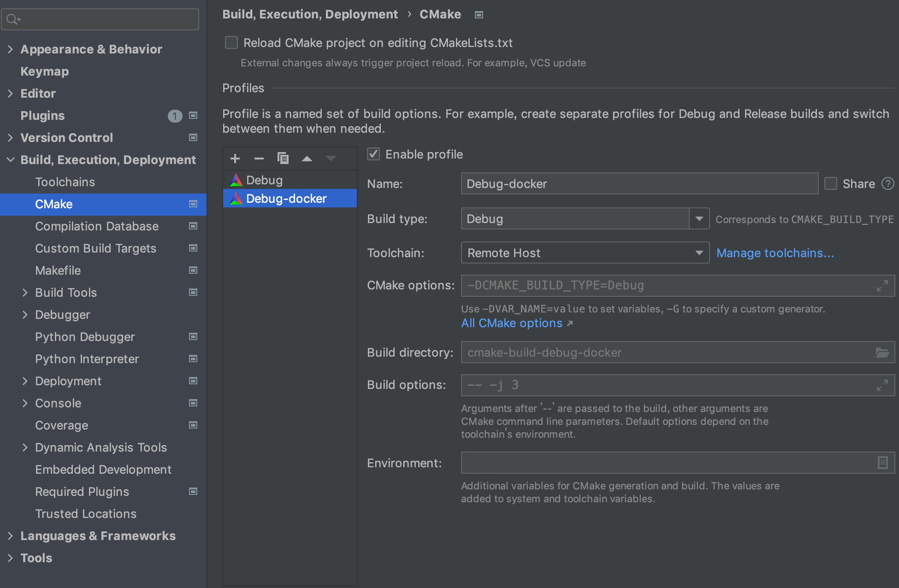Move selected profile down
This screenshot has width=899, height=588.
point(331,159)
